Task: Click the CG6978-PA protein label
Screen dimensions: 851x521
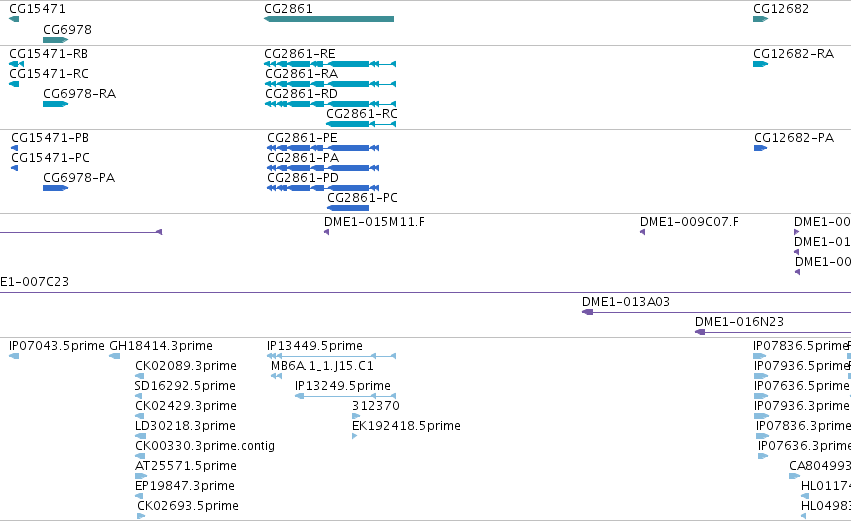Action: pyautogui.click(x=79, y=178)
